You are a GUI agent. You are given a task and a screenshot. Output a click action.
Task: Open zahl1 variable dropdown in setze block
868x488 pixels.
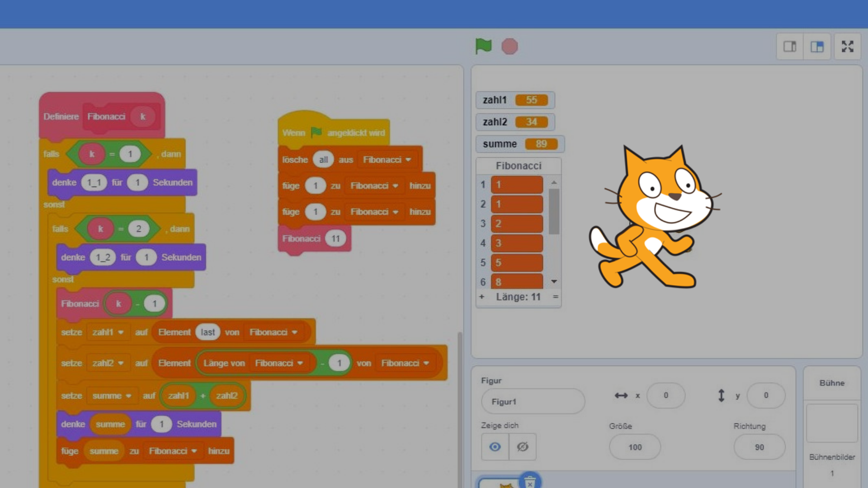108,332
